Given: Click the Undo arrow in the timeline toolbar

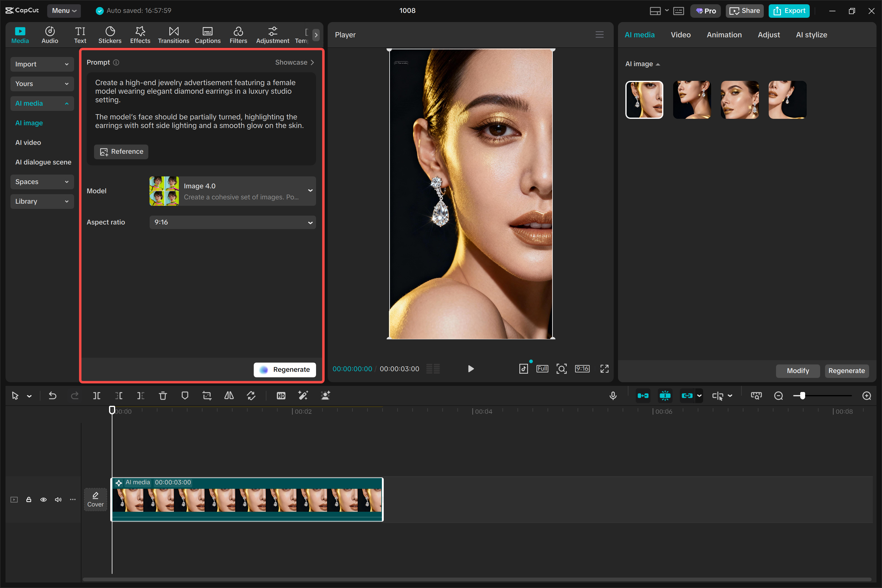Looking at the screenshot, I should [x=52, y=396].
